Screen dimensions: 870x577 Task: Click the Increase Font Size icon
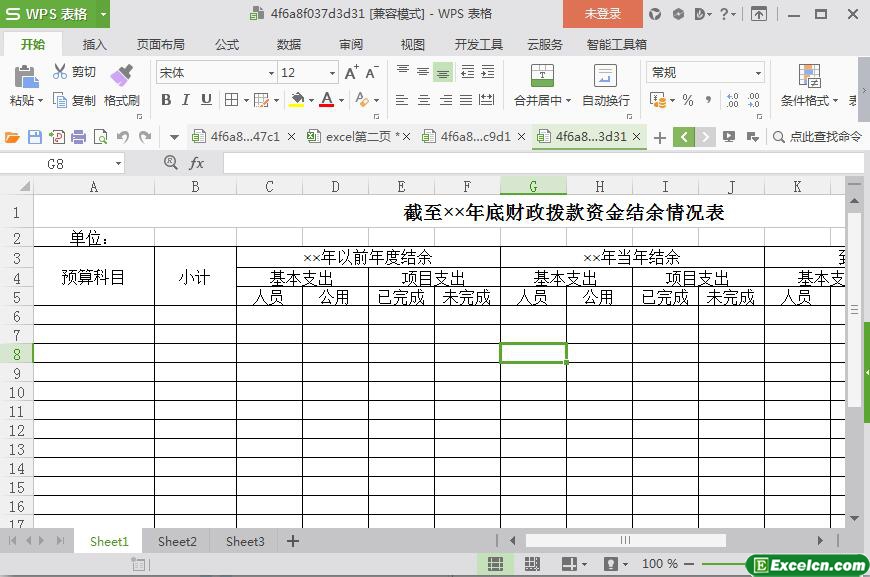click(351, 73)
